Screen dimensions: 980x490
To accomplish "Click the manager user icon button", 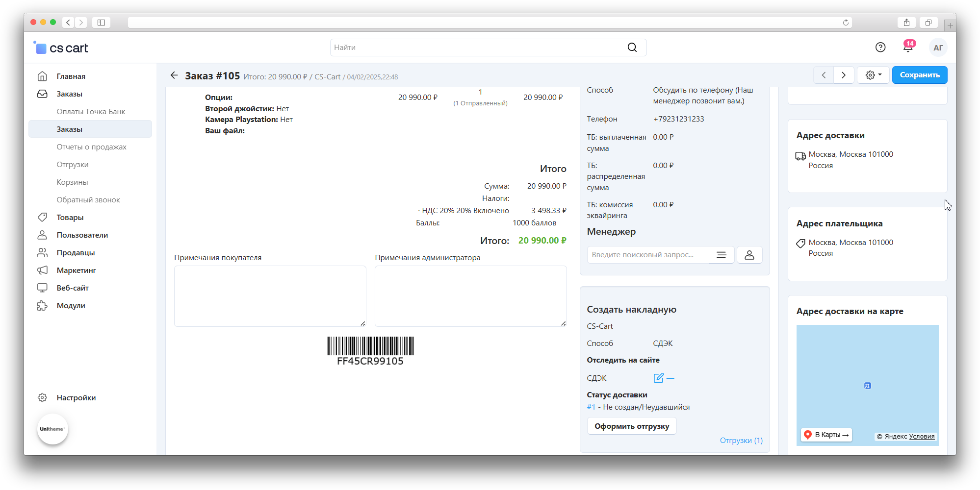I will coord(749,255).
